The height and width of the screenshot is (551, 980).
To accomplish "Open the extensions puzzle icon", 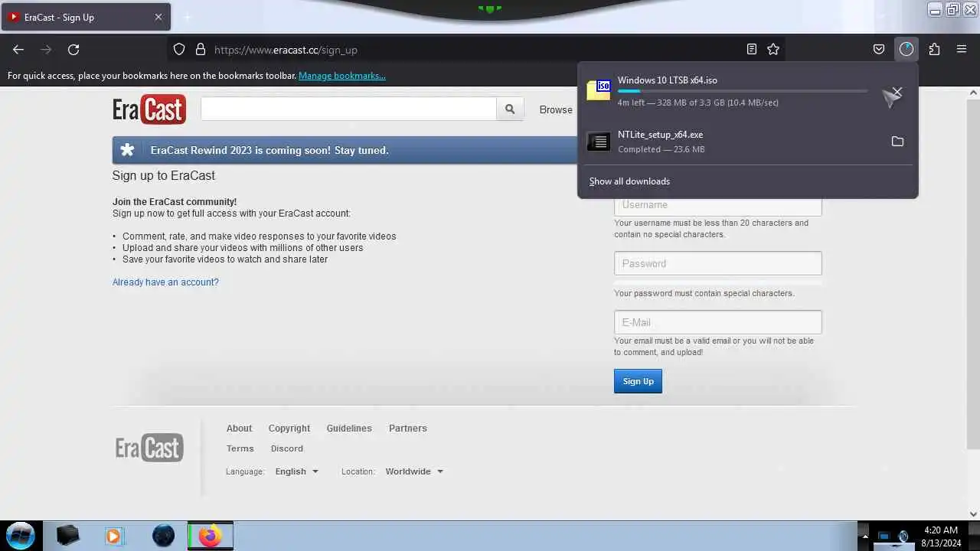I will tap(934, 50).
